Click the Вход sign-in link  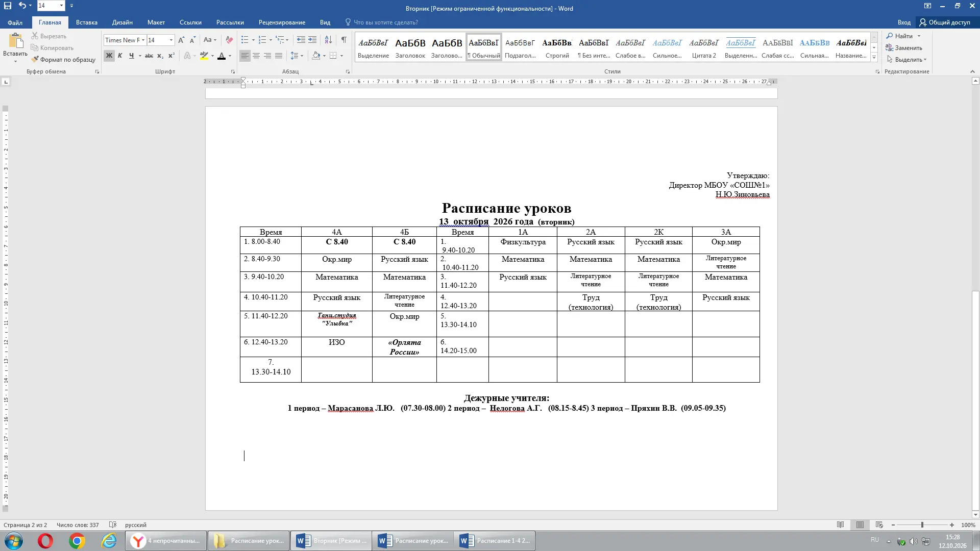[x=904, y=22]
